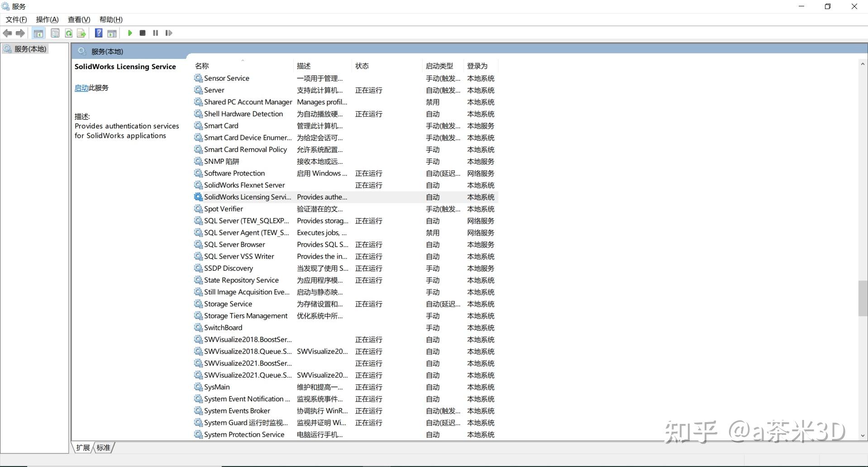The width and height of the screenshot is (868, 467).
Task: Select SWVisualize2018.BoostSer... service
Action: point(346,339)
